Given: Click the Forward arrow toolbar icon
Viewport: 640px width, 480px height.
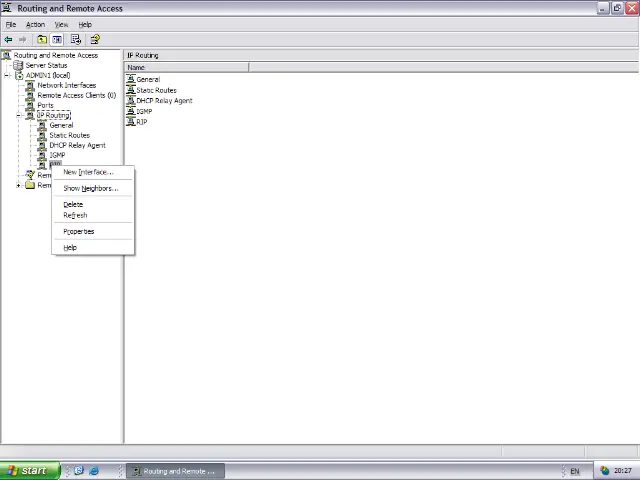Looking at the screenshot, I should (x=22, y=40).
